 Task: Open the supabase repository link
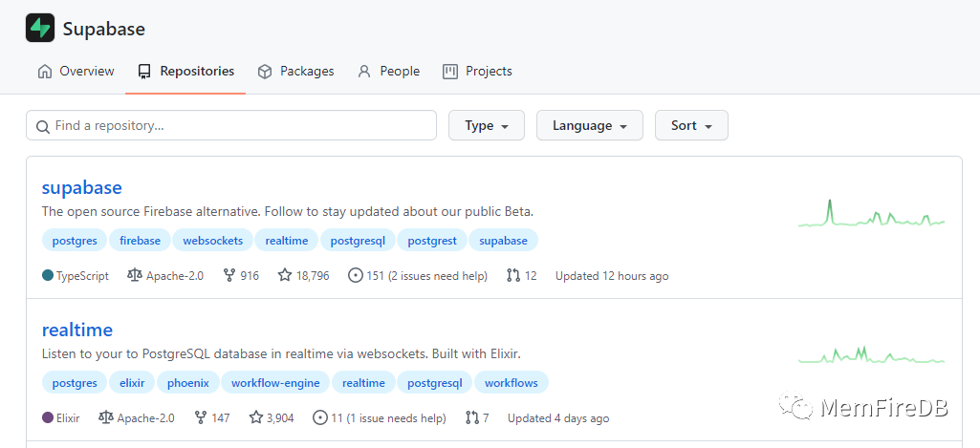(82, 187)
